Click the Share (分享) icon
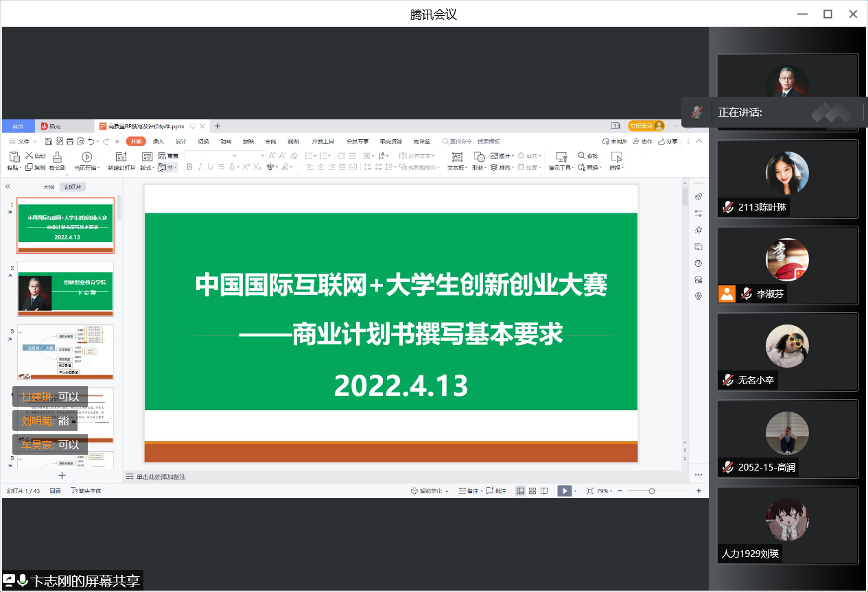The width and height of the screenshot is (868, 592). pos(667,141)
